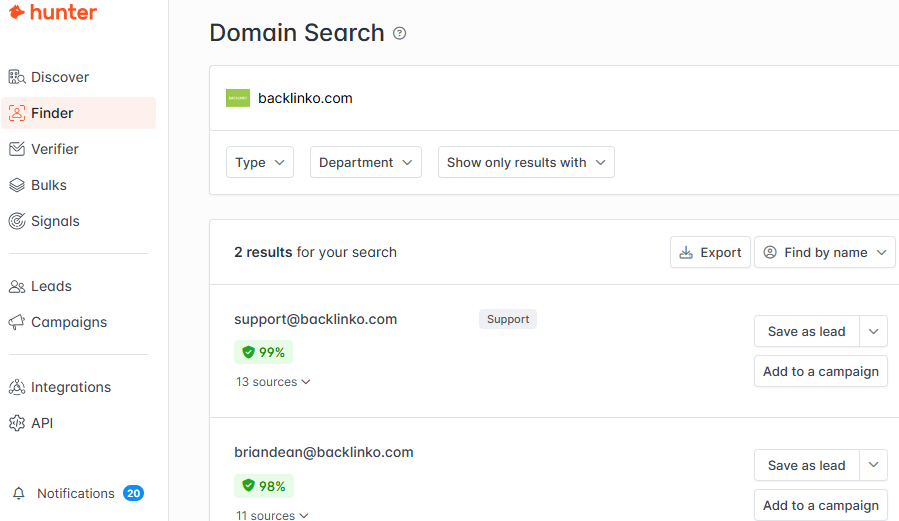The image size is (899, 521).
Task: Navigate to Signals in the sidebar
Action: 79,221
